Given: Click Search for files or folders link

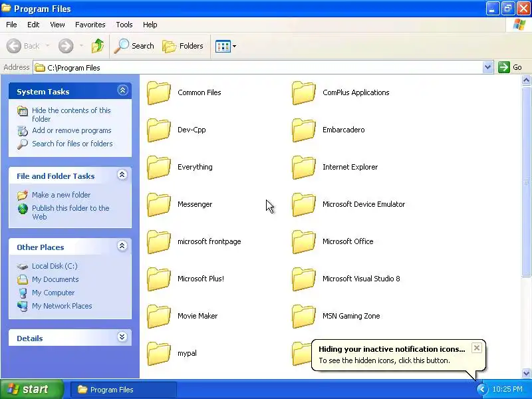Looking at the screenshot, I should [x=72, y=144].
